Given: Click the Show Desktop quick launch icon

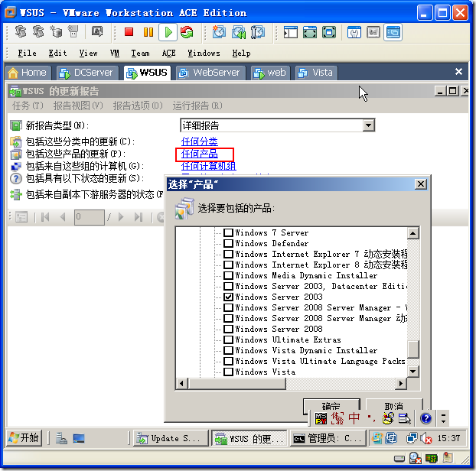Looking at the screenshot, I should (79, 439).
